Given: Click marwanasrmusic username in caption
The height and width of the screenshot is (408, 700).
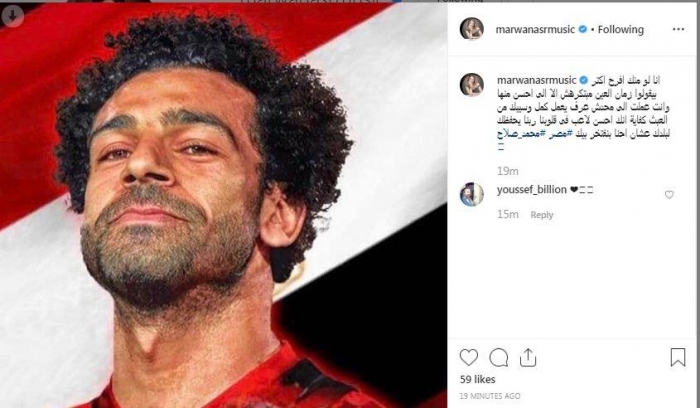Looking at the screenshot, I should (537, 80).
